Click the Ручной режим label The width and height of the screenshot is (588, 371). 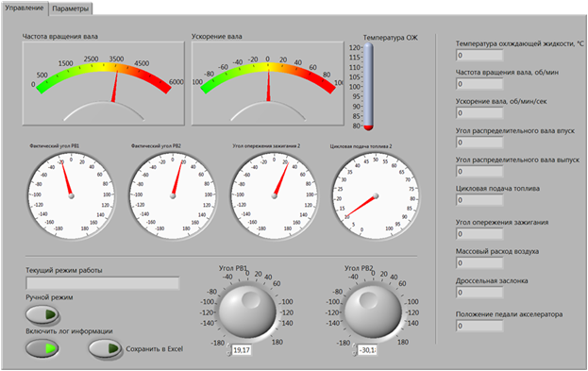tap(49, 297)
